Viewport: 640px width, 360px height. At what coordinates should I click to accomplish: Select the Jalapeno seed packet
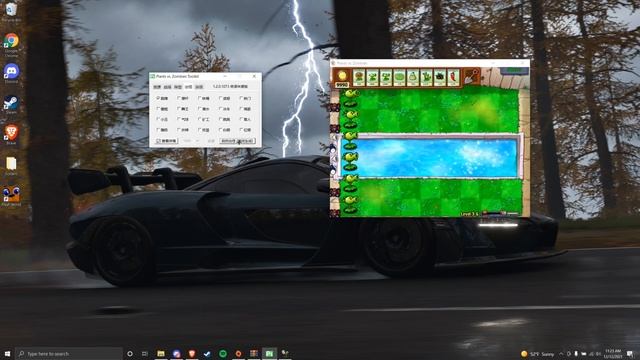point(453,77)
